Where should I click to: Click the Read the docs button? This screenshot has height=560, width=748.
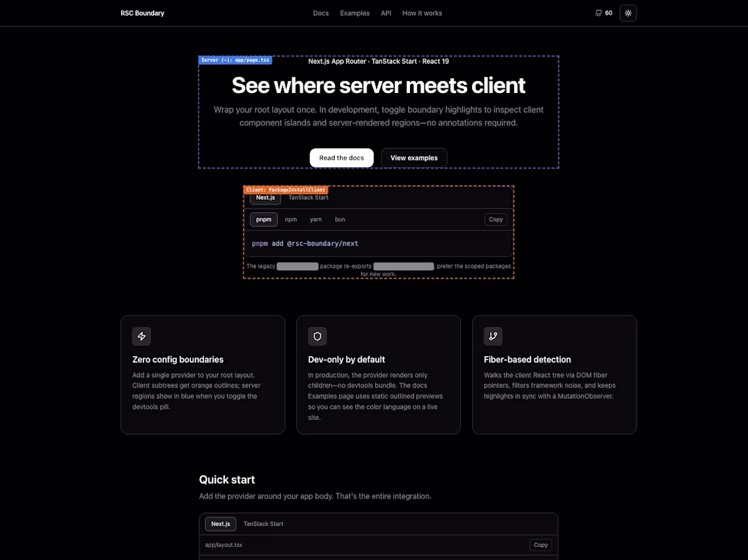341,157
